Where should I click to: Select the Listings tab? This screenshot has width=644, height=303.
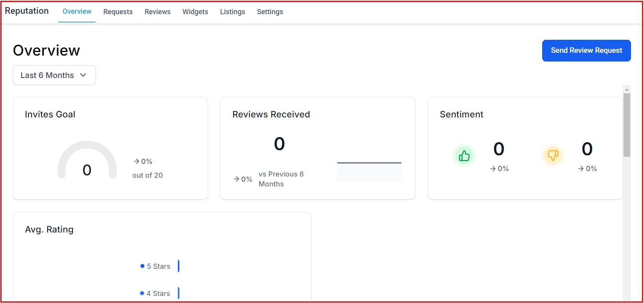232,12
